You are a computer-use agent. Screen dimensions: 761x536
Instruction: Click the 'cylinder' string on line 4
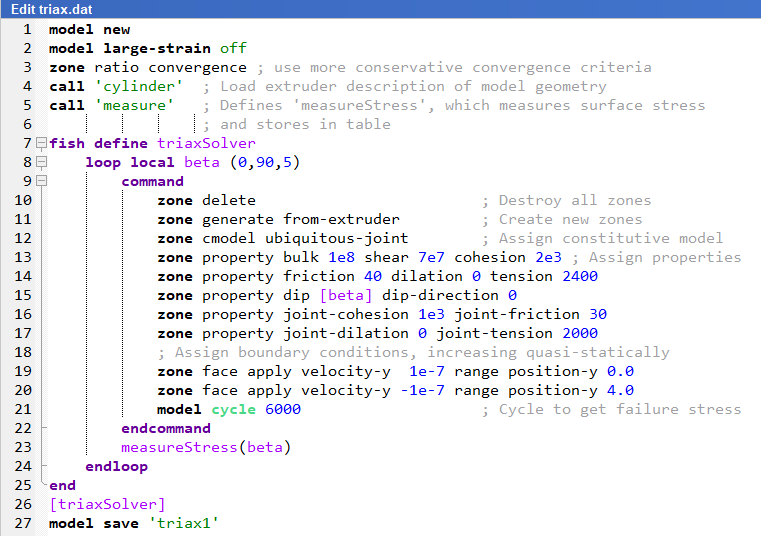pos(139,86)
